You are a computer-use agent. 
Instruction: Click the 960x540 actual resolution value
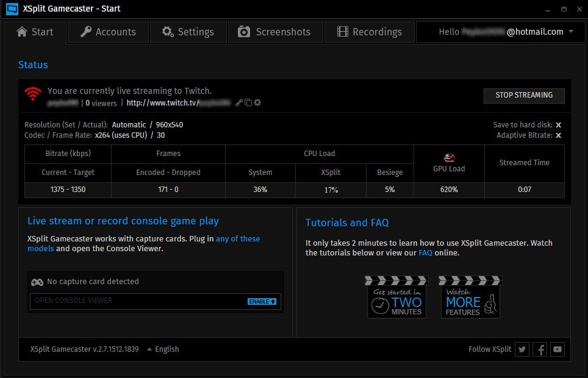pyautogui.click(x=170, y=125)
